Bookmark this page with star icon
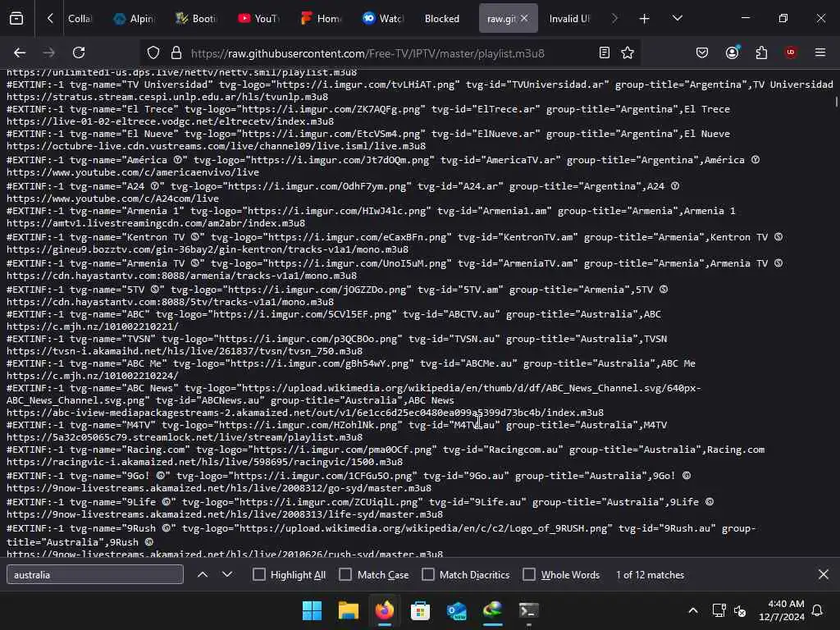 pyautogui.click(x=628, y=53)
